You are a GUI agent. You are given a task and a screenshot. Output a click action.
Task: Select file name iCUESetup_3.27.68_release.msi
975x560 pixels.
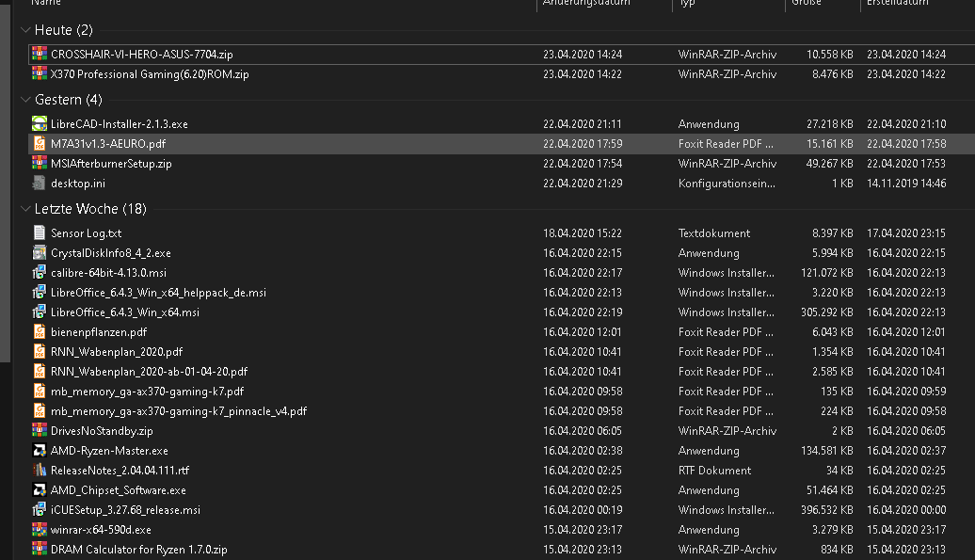[125, 510]
